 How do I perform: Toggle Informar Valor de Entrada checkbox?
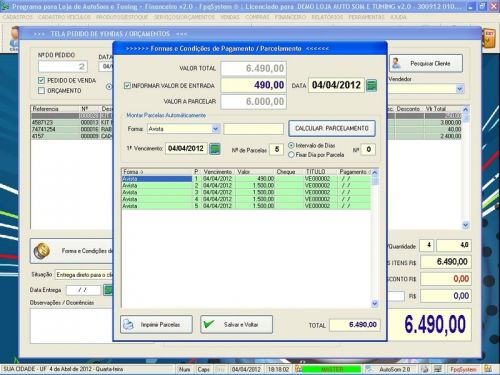[127, 86]
